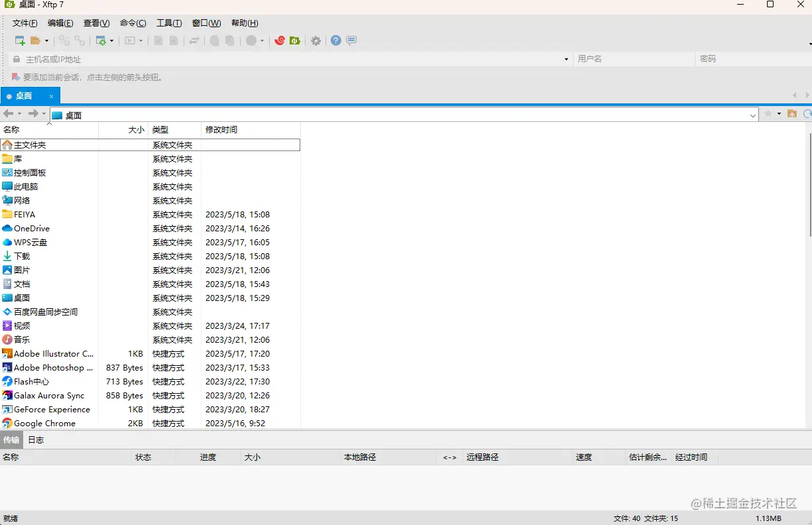
Task: Close the 桌面 tab with X
Action: coord(52,96)
